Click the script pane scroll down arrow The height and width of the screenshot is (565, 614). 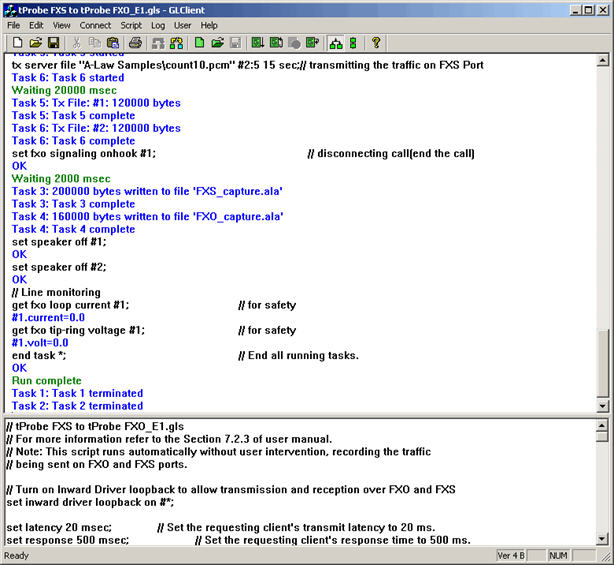pos(602,538)
